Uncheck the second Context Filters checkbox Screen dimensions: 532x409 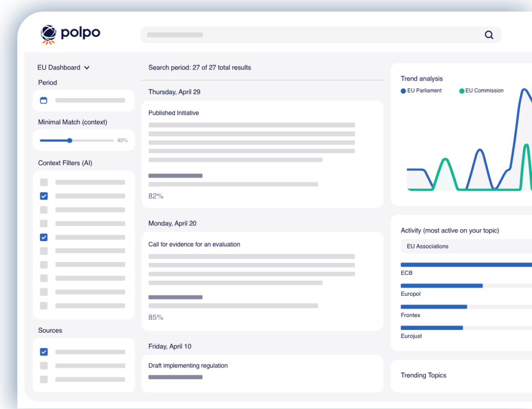click(x=44, y=196)
